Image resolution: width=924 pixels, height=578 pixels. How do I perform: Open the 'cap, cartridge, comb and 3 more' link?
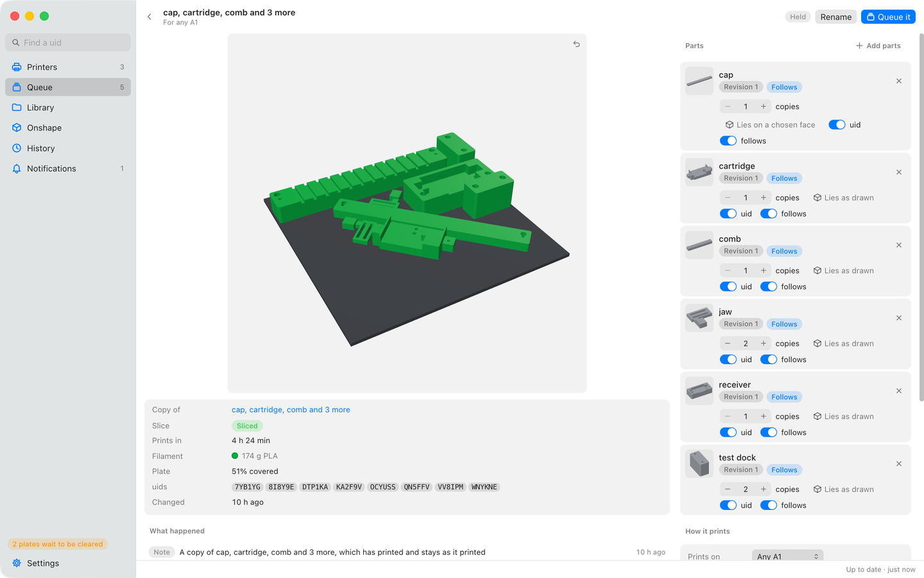pos(291,410)
